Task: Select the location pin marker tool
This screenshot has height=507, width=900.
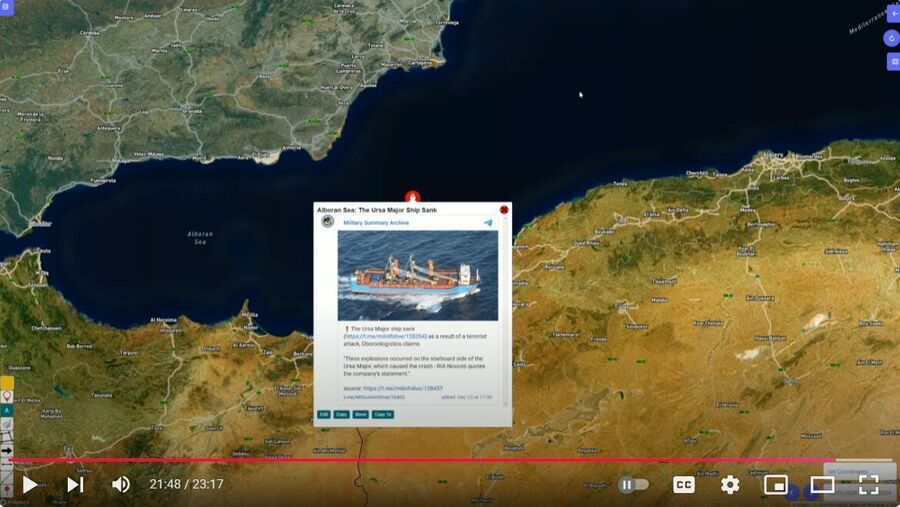Action: click(7, 396)
